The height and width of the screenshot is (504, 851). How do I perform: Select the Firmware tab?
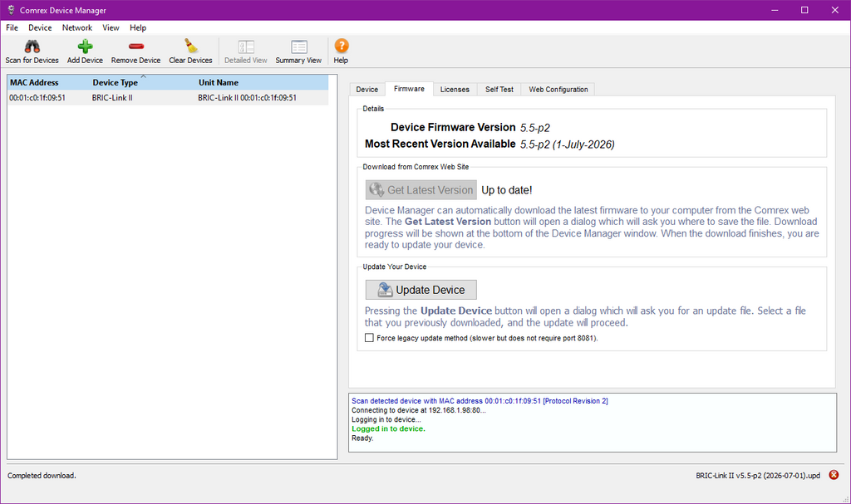pyautogui.click(x=409, y=89)
